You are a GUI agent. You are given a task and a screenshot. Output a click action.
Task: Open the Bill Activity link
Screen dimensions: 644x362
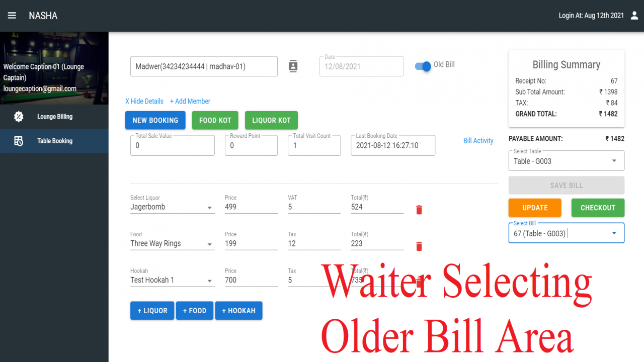click(x=478, y=141)
